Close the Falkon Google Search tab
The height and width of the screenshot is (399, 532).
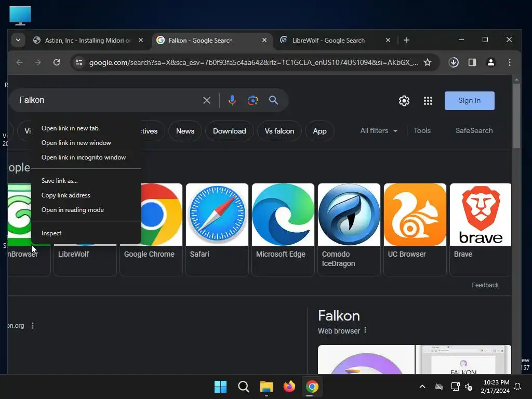click(264, 40)
